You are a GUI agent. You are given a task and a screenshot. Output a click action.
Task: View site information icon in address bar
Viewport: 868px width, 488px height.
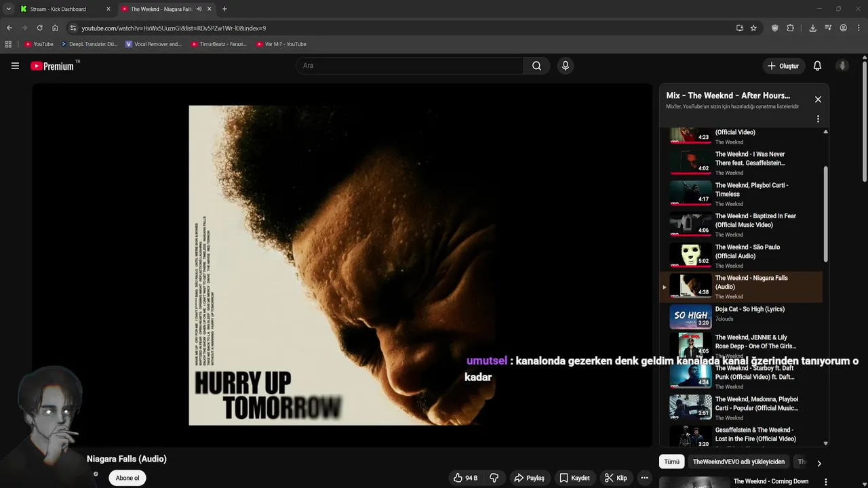(x=73, y=28)
